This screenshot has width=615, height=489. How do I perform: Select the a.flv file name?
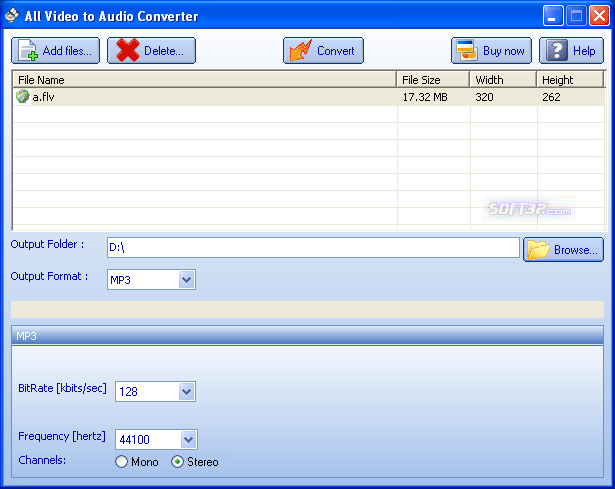coord(44,97)
